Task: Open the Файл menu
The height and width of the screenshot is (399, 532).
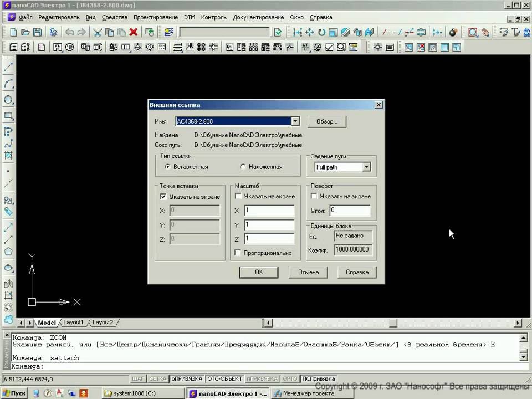Action: tap(25, 17)
